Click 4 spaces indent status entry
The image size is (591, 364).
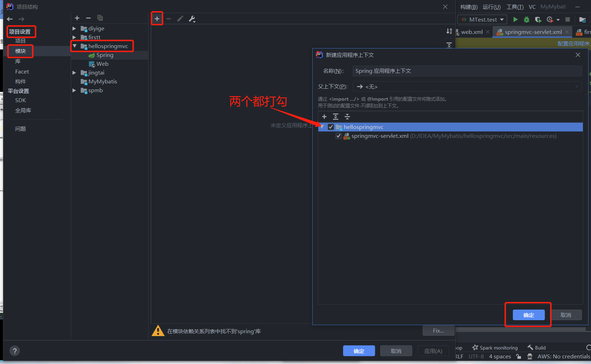coord(500,357)
